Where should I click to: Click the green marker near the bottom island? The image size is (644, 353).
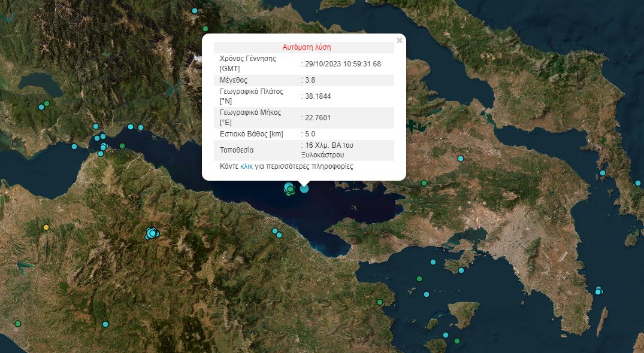pyautogui.click(x=456, y=340)
